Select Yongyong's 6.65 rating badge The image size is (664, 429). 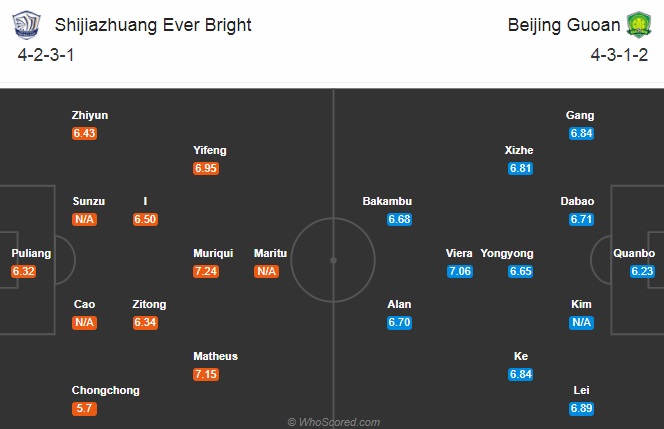(520, 271)
